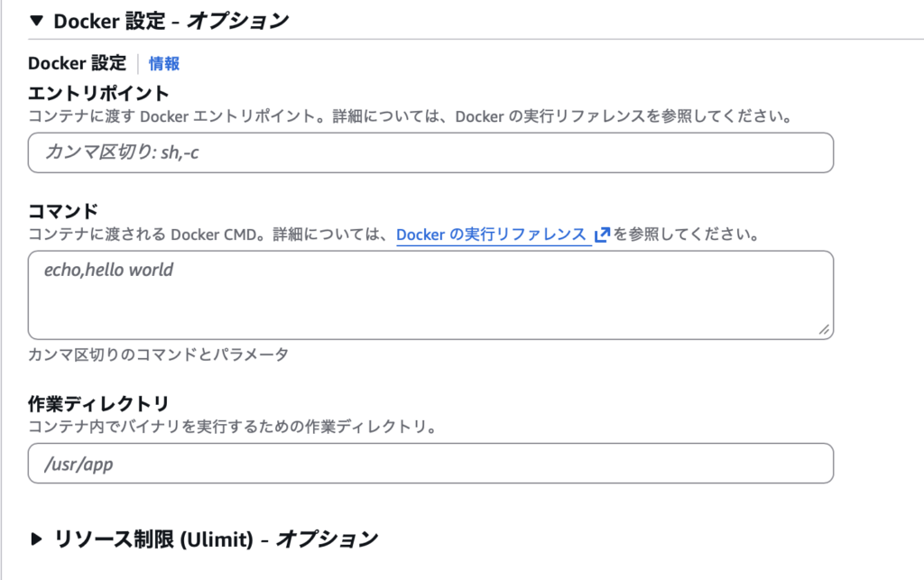Click the Docker 設定 subheading next to 情報
This screenshot has width=924, height=580.
78,63
